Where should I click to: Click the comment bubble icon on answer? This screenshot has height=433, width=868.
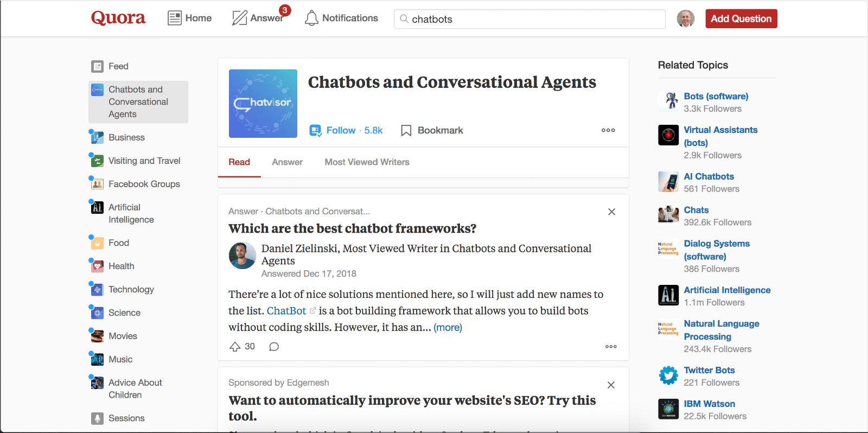click(274, 347)
